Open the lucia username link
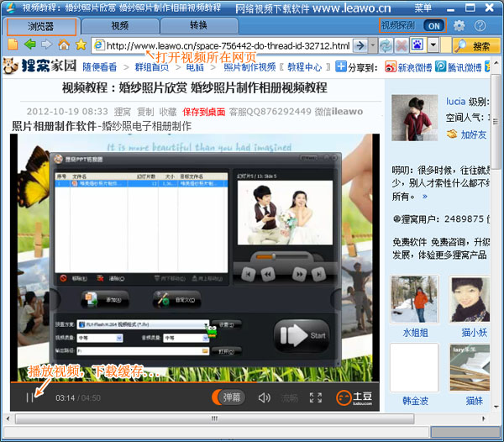 (455, 102)
